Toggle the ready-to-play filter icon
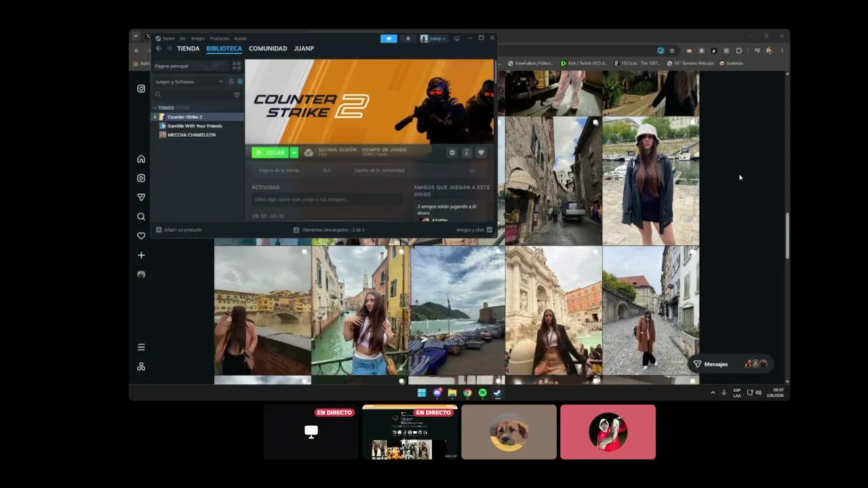868x488 pixels. tap(240, 81)
